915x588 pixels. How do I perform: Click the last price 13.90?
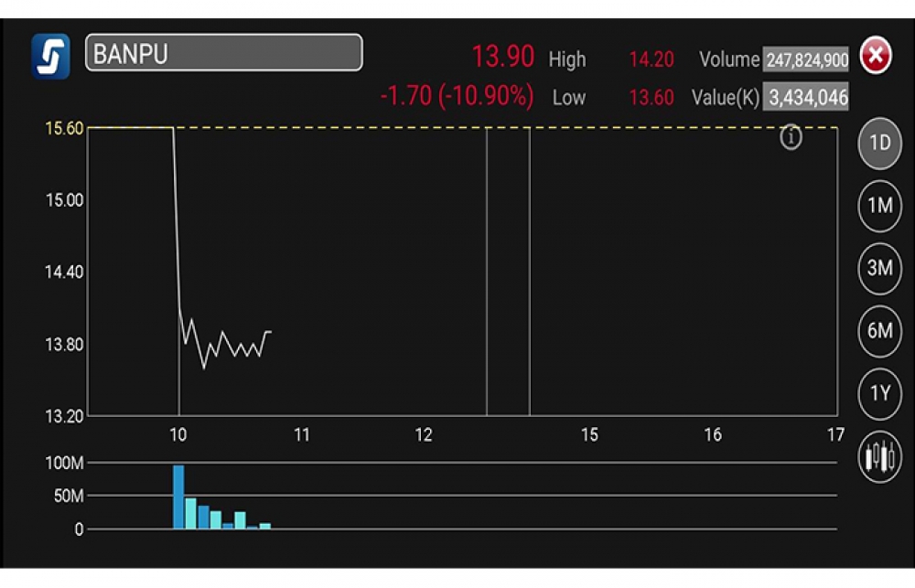(503, 57)
